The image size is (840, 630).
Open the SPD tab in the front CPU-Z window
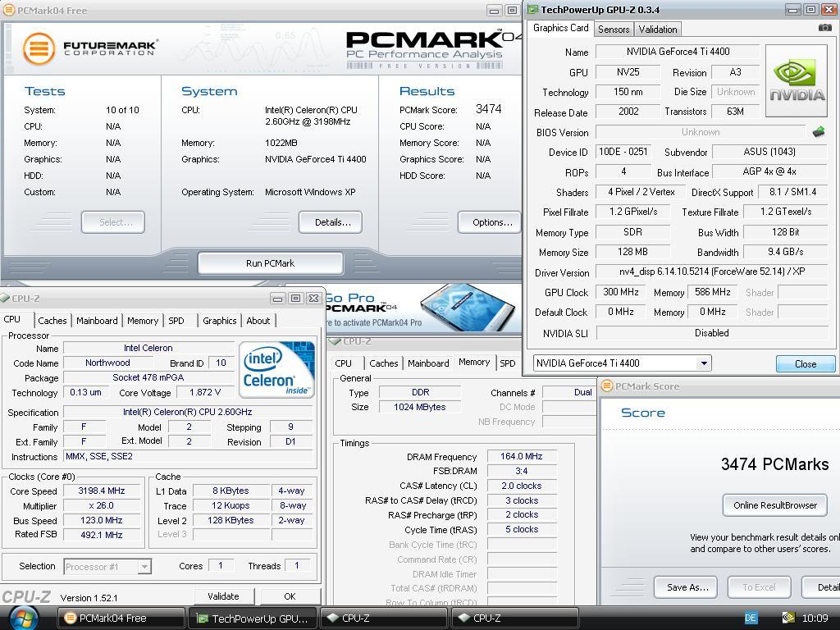pyautogui.click(x=176, y=321)
